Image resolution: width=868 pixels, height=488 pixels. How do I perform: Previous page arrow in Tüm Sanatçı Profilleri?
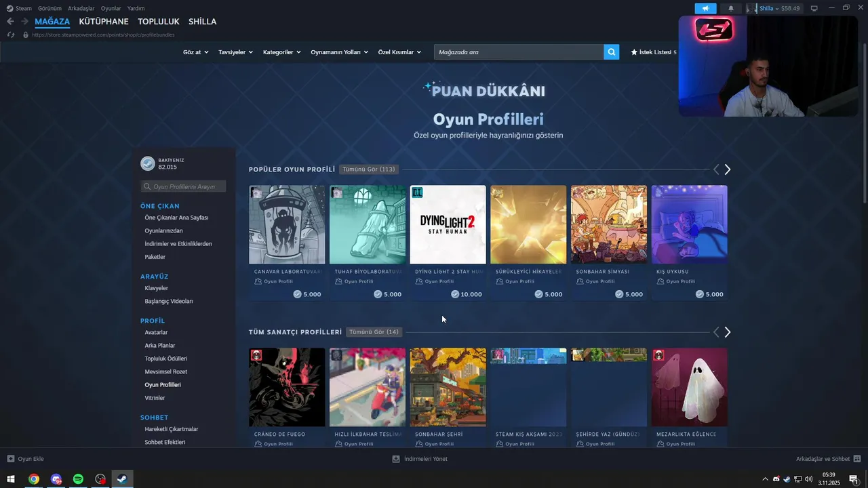(715, 332)
